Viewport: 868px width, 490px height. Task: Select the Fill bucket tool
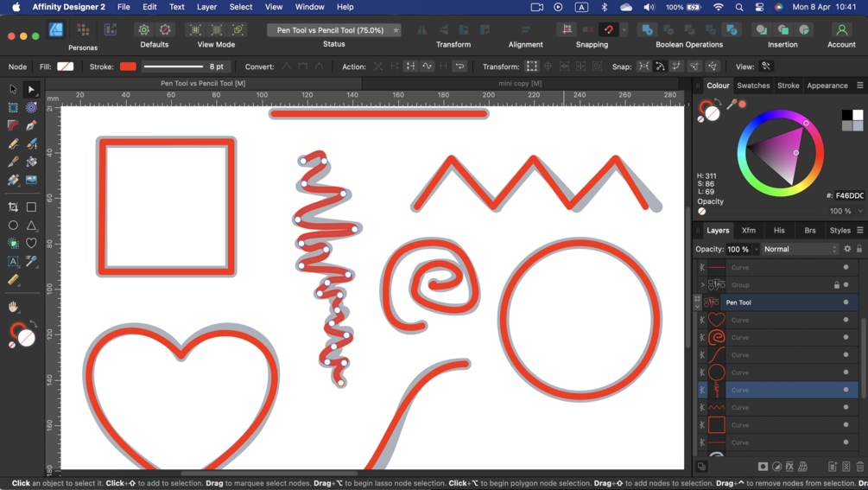pos(31,162)
